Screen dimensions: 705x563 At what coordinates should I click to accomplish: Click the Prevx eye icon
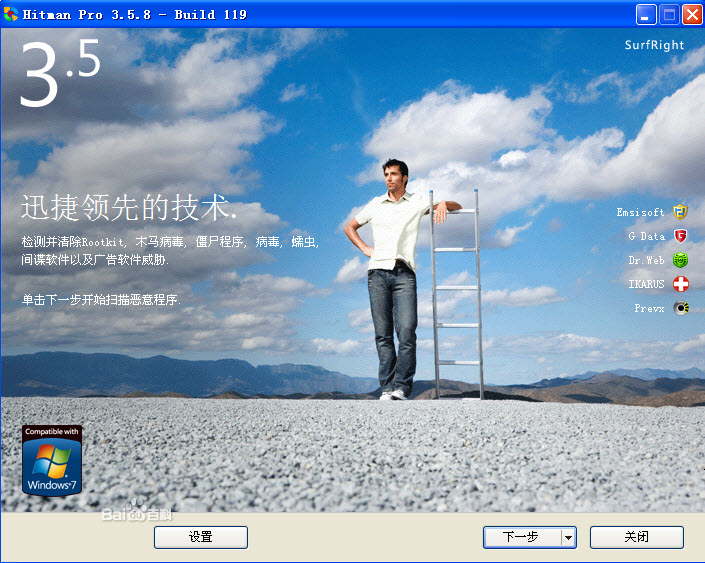coord(681,308)
